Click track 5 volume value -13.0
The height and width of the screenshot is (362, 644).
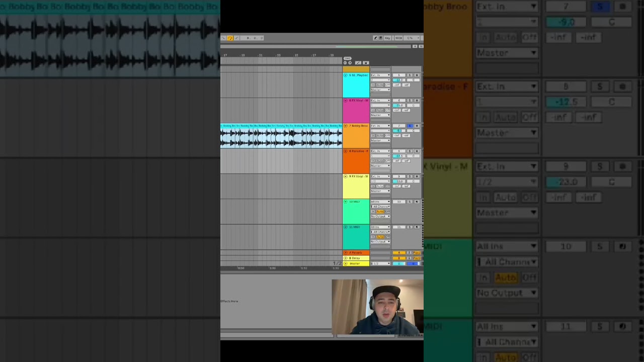pos(399,80)
